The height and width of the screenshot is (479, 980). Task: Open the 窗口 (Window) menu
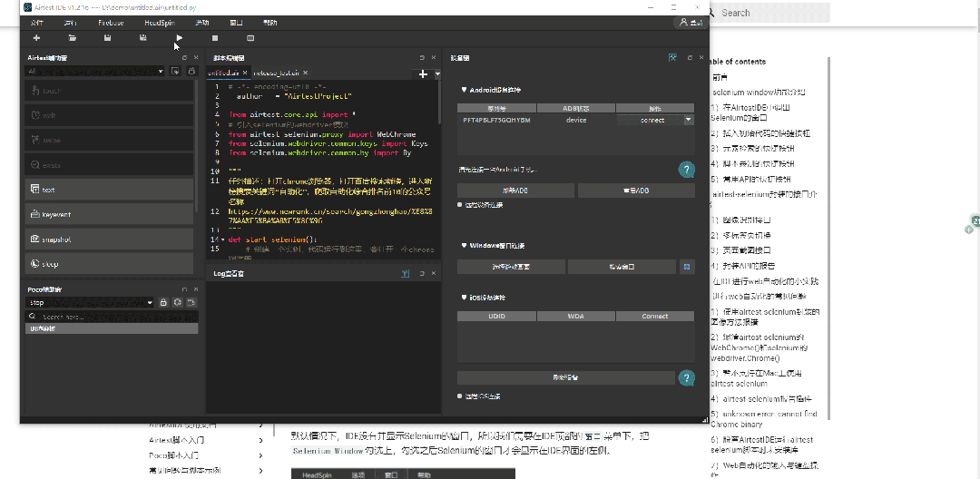pyautogui.click(x=236, y=23)
